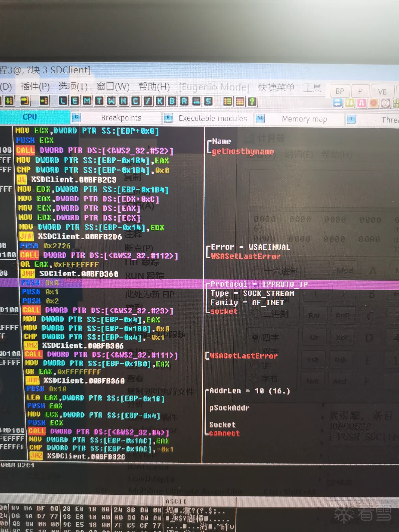Click the WSASetLastError comment
The width and height of the screenshot is (399, 532).
[246, 256]
